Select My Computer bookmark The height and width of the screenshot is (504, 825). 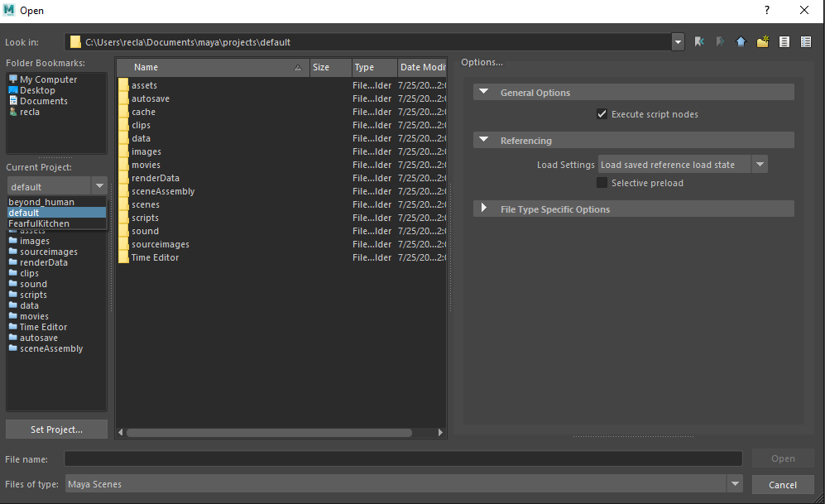[x=43, y=79]
